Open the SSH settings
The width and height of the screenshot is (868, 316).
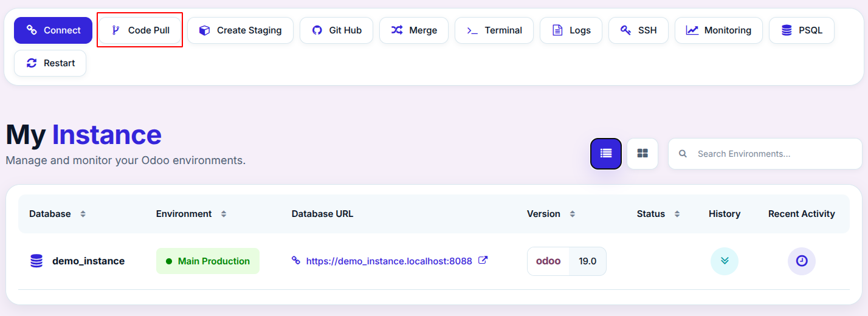pos(638,30)
